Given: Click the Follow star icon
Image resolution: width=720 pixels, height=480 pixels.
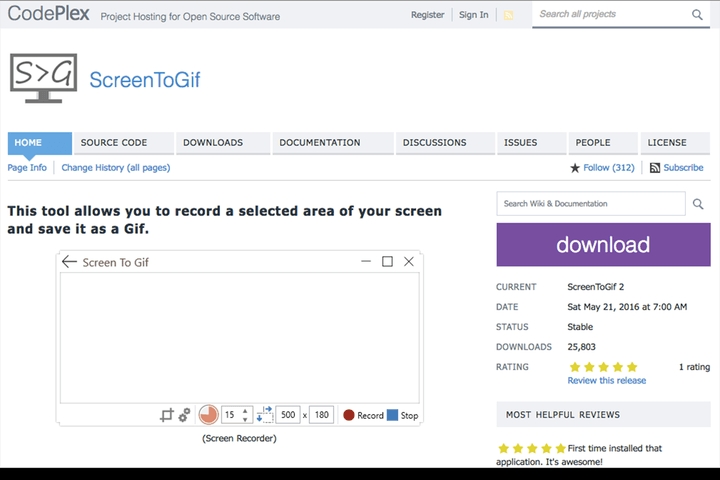Looking at the screenshot, I should 574,168.
